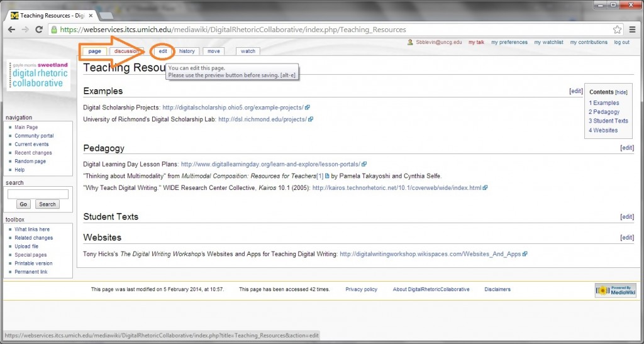Click the digital rhetoric collaborative logo
Viewport: 644px width, 344px height.
coord(38,75)
